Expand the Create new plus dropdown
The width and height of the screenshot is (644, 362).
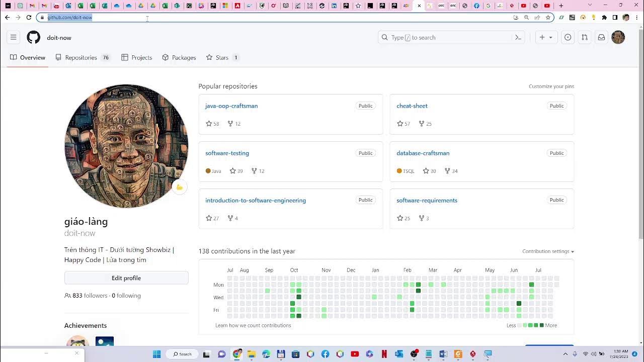546,37
